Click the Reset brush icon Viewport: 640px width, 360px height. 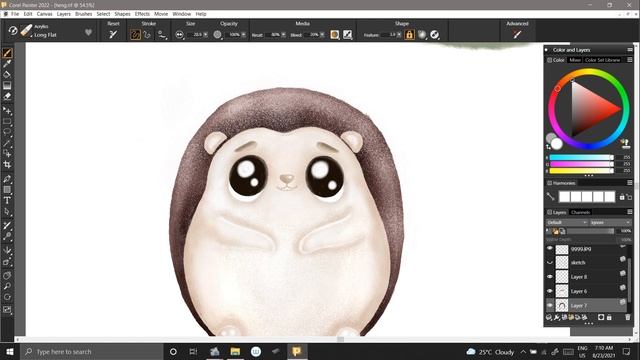coord(113,35)
